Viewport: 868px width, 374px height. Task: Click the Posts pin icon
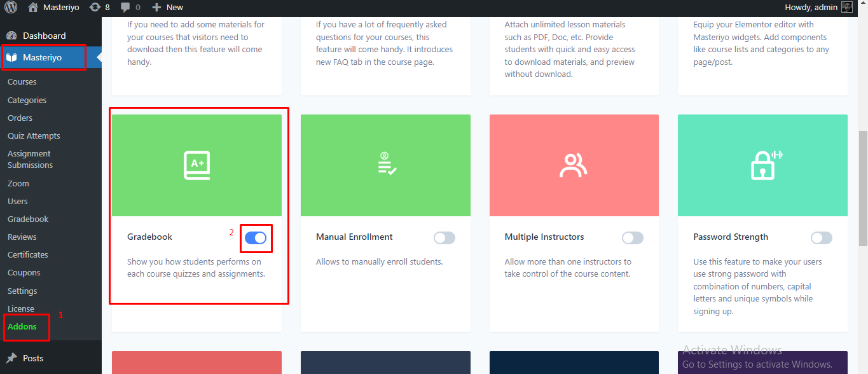click(11, 358)
